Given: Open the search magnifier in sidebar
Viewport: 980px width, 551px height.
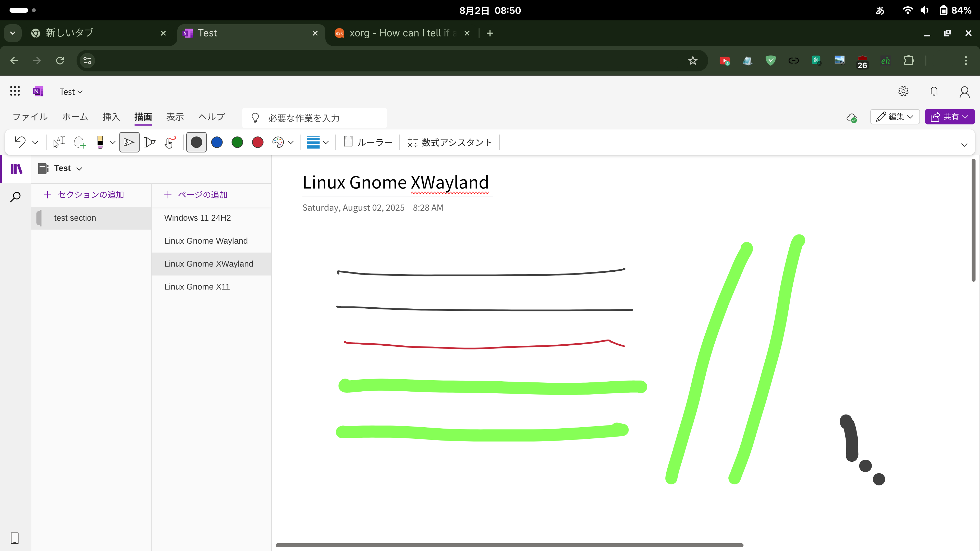Looking at the screenshot, I should [x=15, y=197].
